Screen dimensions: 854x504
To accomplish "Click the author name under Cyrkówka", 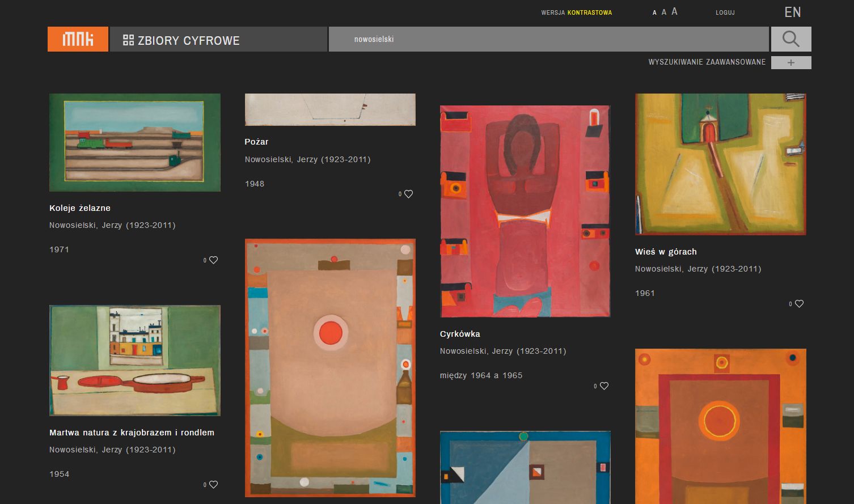I will [503, 351].
